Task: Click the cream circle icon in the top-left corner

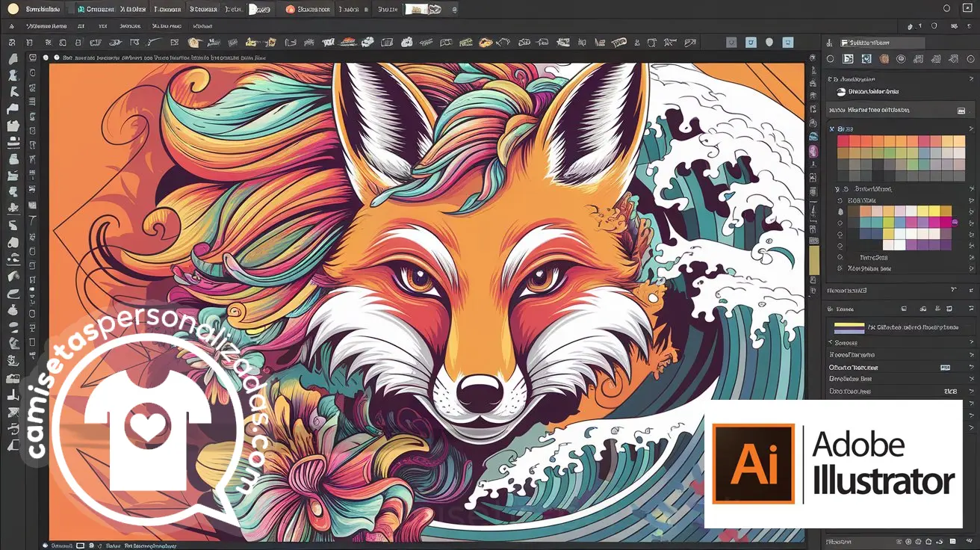Action: pos(13,9)
